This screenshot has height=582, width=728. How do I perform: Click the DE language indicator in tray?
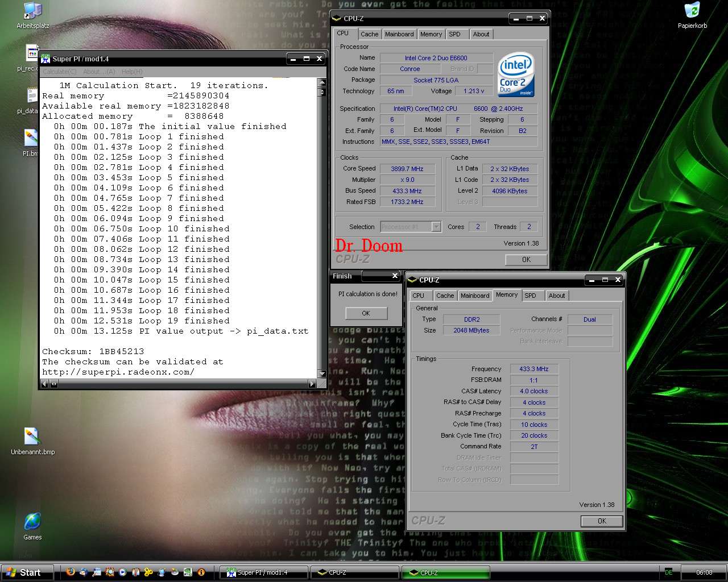pyautogui.click(x=668, y=572)
